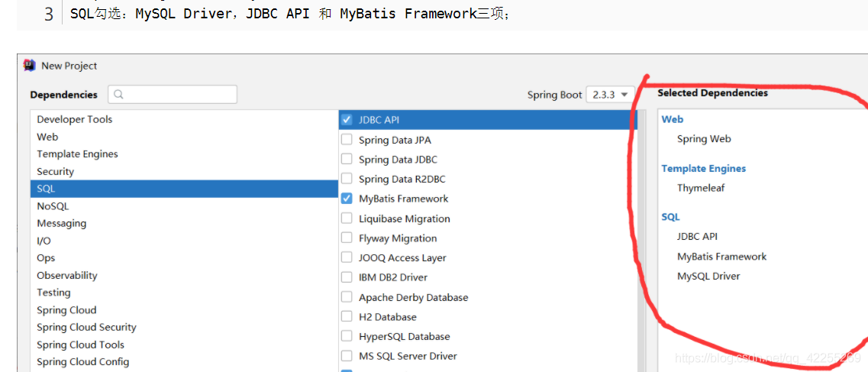Select the SQL category in Dependencies list
This screenshot has height=372, width=868.
pyautogui.click(x=184, y=189)
